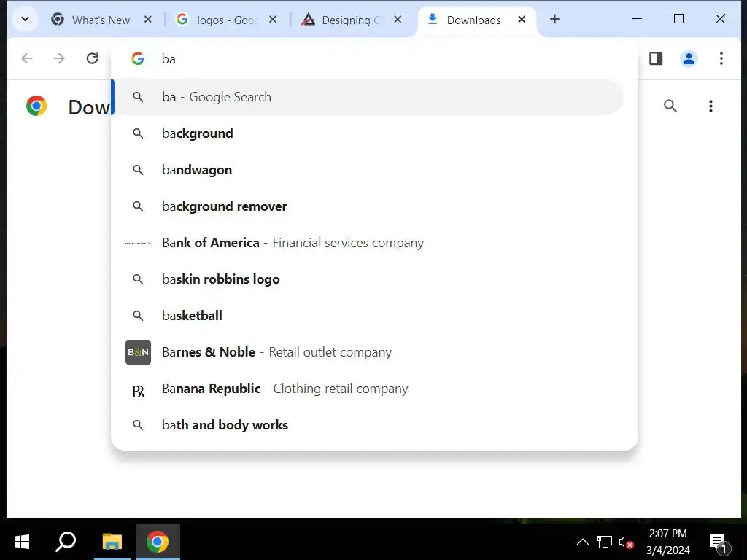Click the Banana Republic BR logo icon

pyautogui.click(x=138, y=392)
